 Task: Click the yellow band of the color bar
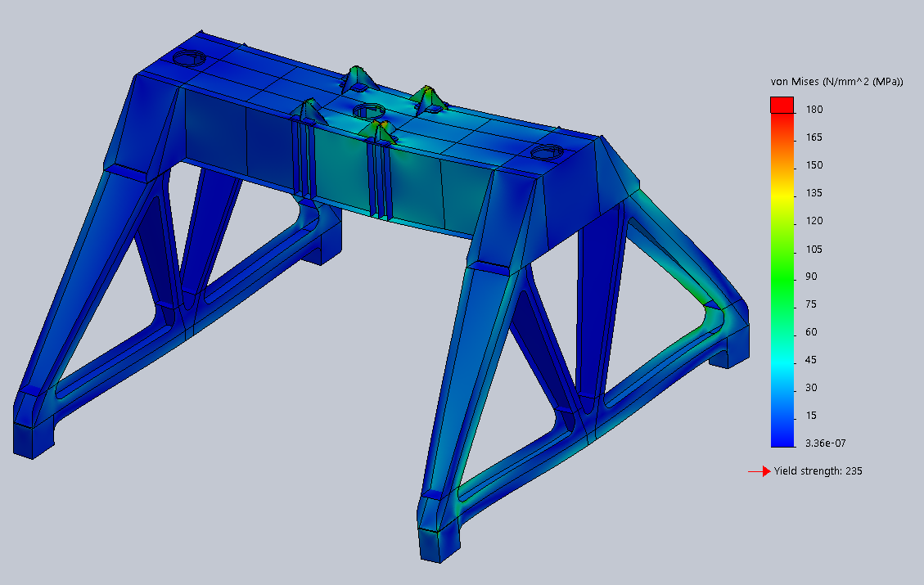(782, 193)
